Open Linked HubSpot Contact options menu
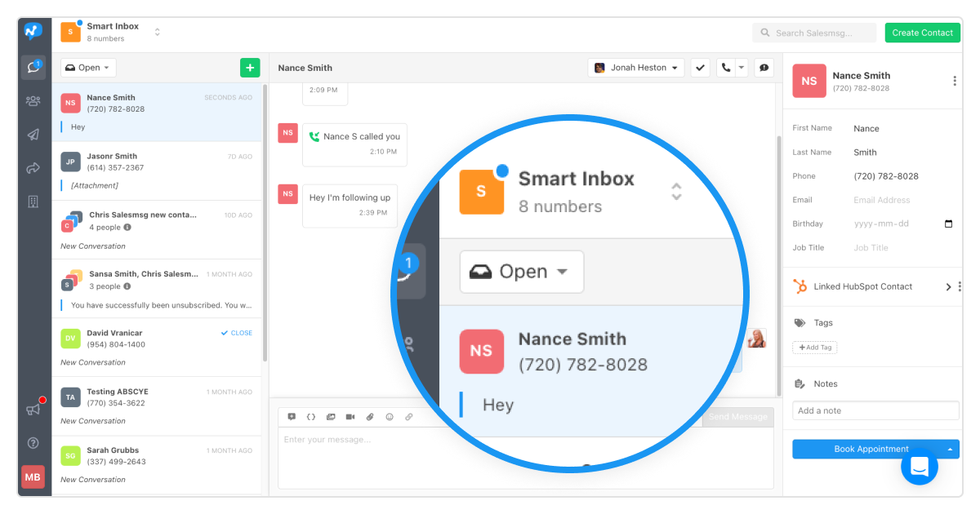The width and height of the screenshot is (980, 514). [x=960, y=286]
